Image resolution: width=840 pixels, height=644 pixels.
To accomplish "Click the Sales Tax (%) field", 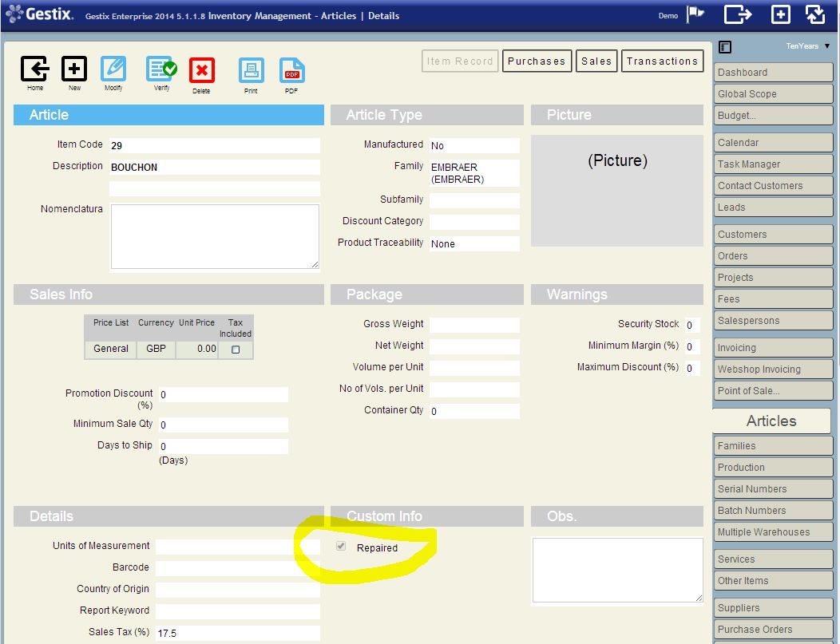I will [x=238, y=633].
